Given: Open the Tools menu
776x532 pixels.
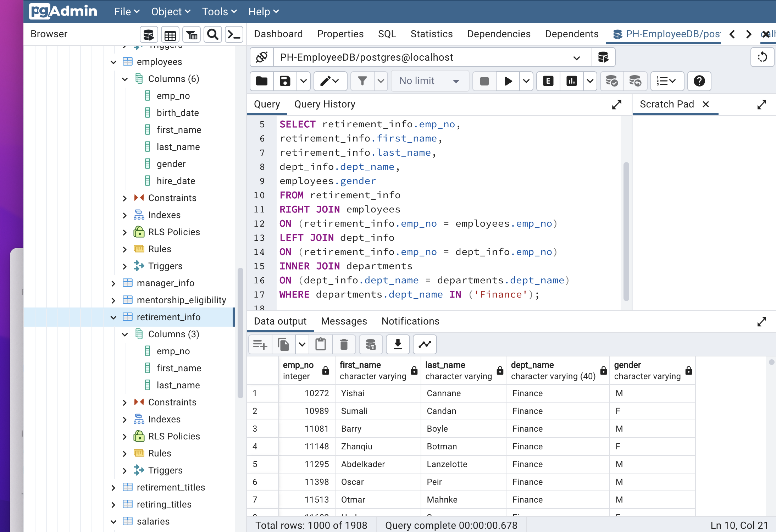Looking at the screenshot, I should [x=219, y=11].
